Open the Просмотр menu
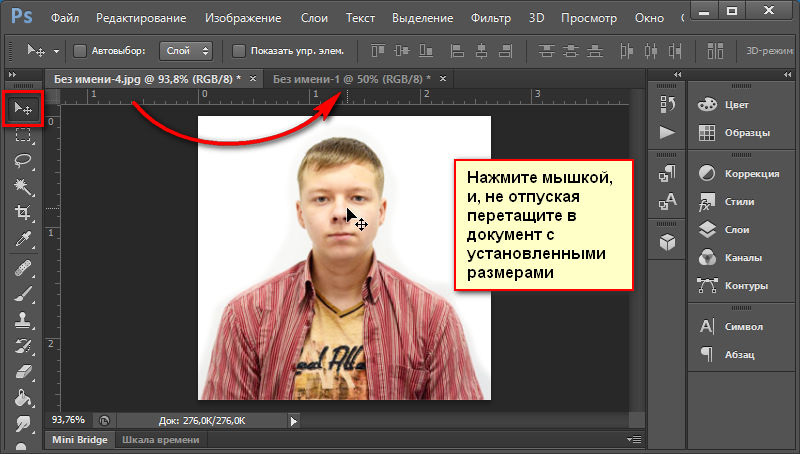 [589, 18]
